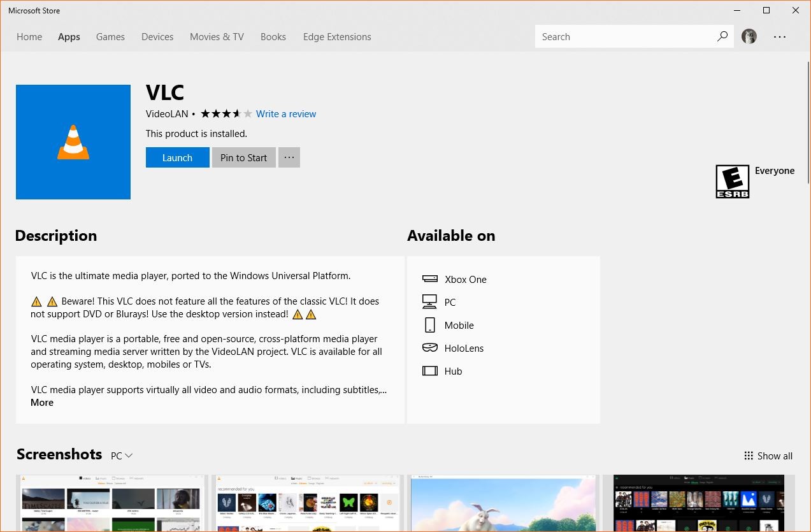Click the first warning triangle in description
Viewport: 811px width, 532px height.
pyautogui.click(x=36, y=301)
